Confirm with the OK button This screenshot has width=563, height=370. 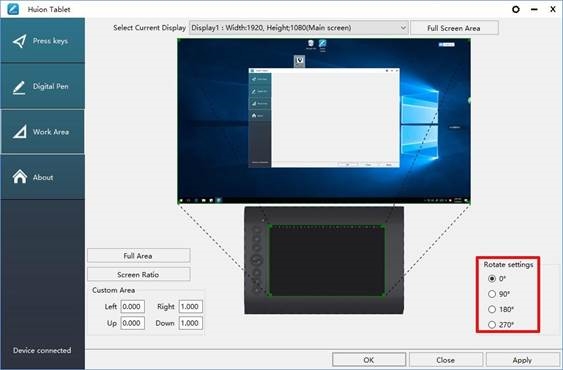point(369,360)
